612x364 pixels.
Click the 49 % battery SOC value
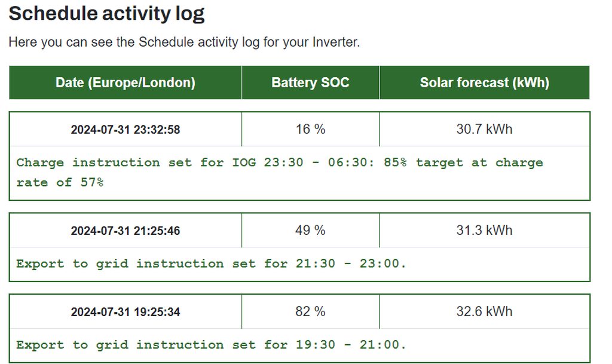310,230
